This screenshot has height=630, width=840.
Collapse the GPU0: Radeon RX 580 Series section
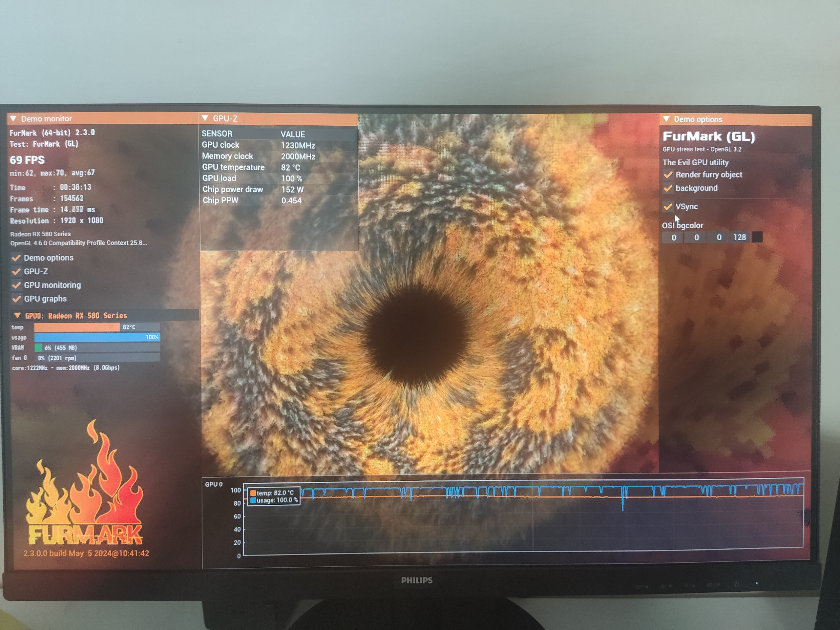17,315
